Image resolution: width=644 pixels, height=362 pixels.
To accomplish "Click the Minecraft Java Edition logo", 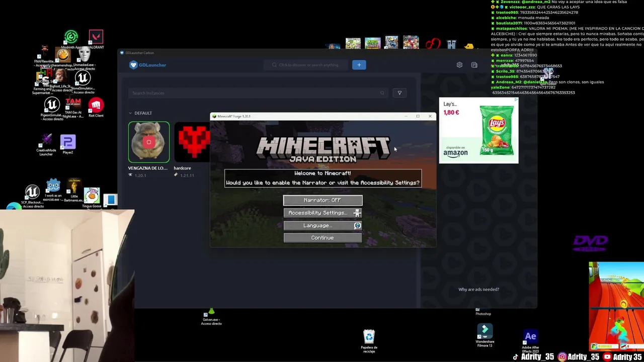I will click(x=323, y=149).
